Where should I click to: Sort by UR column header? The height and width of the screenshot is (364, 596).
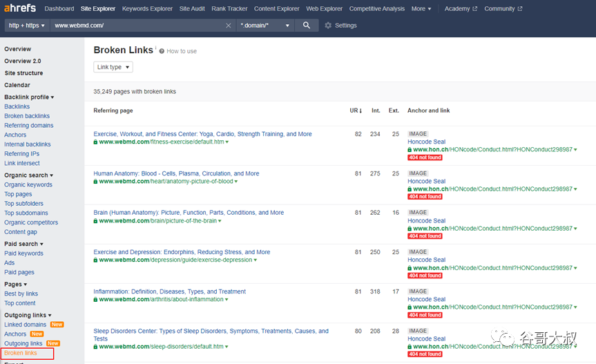point(356,111)
